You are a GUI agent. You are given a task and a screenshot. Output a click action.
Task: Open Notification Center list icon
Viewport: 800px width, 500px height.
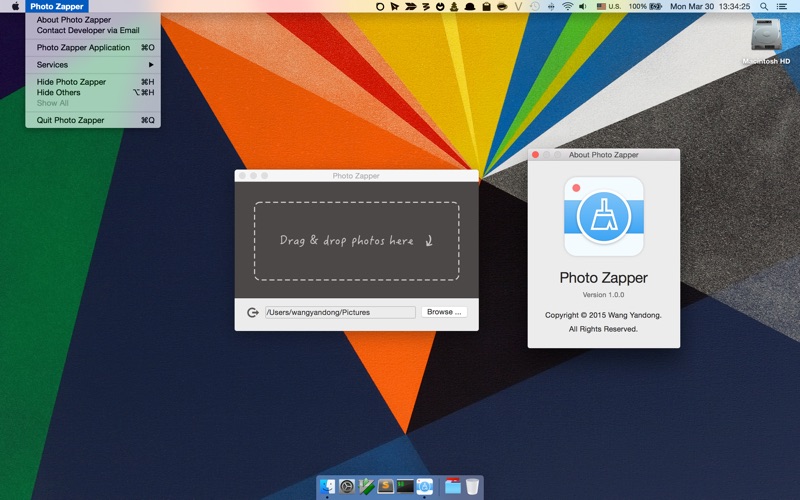coord(782,6)
